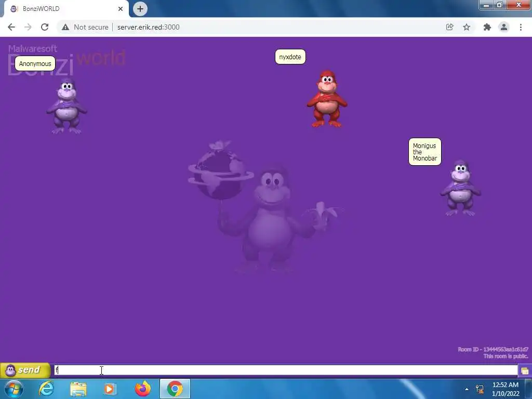Click the Room ID text

[x=493, y=349]
